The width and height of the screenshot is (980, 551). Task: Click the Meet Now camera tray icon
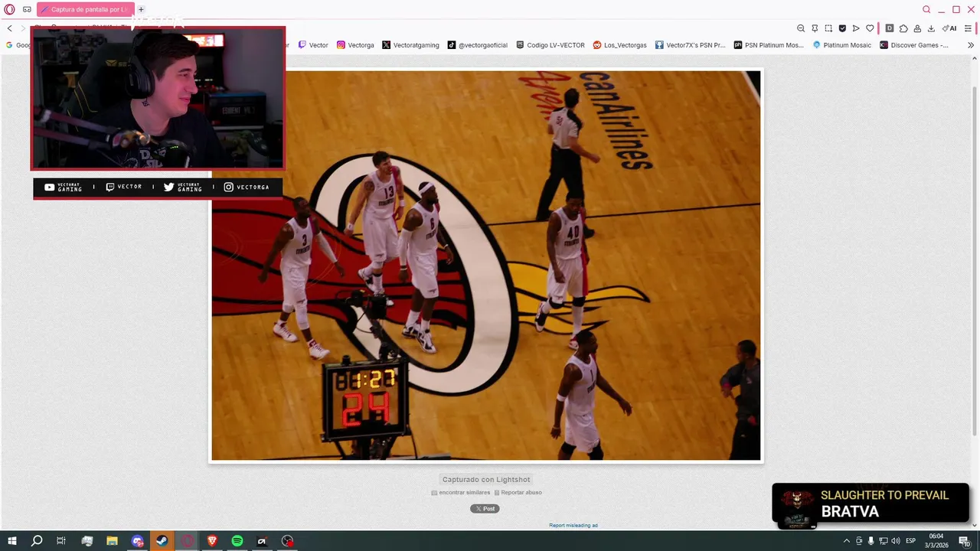pyautogui.click(x=859, y=541)
